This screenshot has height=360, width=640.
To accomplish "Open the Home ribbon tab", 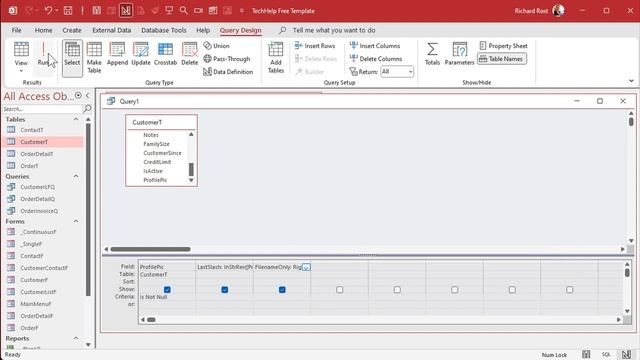I will click(x=43, y=30).
